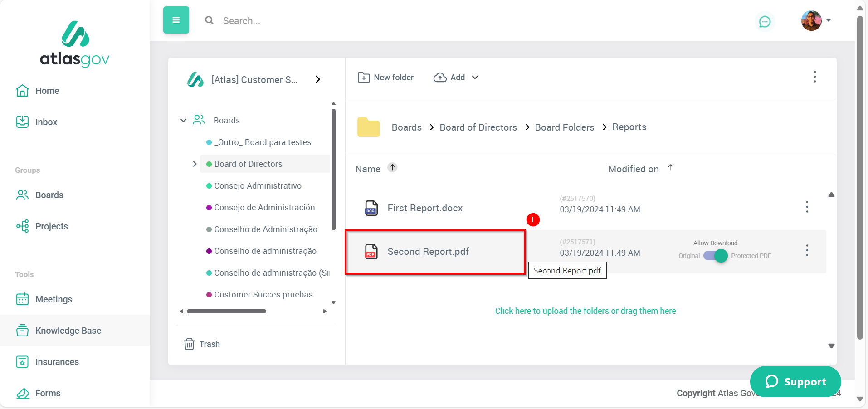The height and width of the screenshot is (409, 868).
Task: Open options menu for First Report.docx
Action: pyautogui.click(x=807, y=207)
